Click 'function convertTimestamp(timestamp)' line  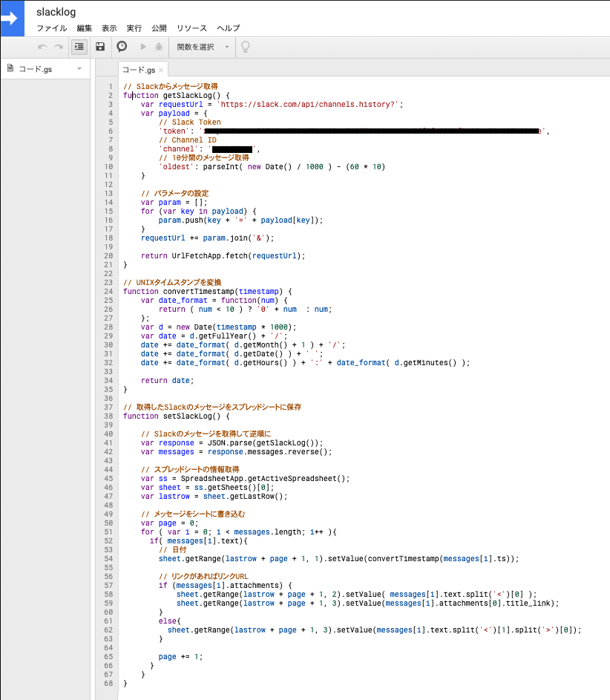point(208,292)
